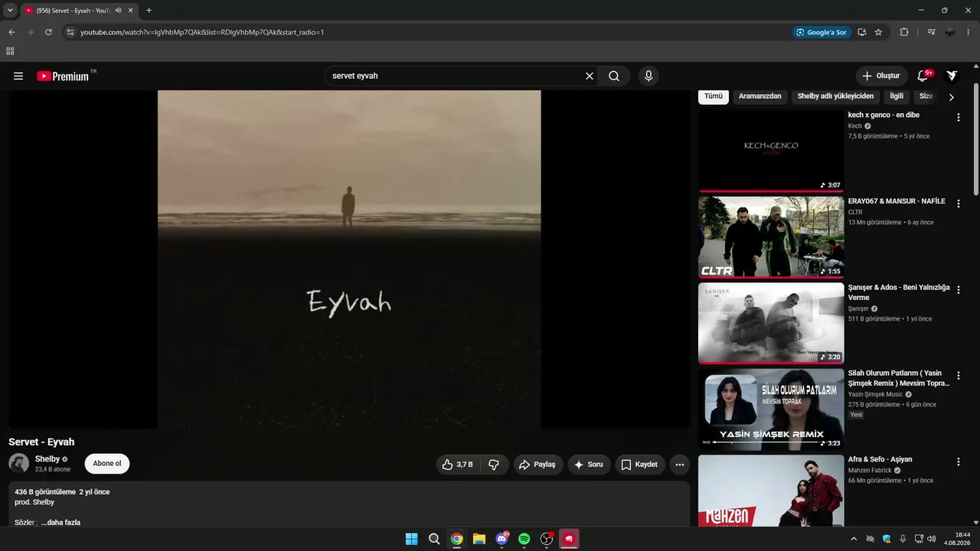Click the 'Kaydet' save button
The height and width of the screenshot is (551, 980).
(x=640, y=465)
